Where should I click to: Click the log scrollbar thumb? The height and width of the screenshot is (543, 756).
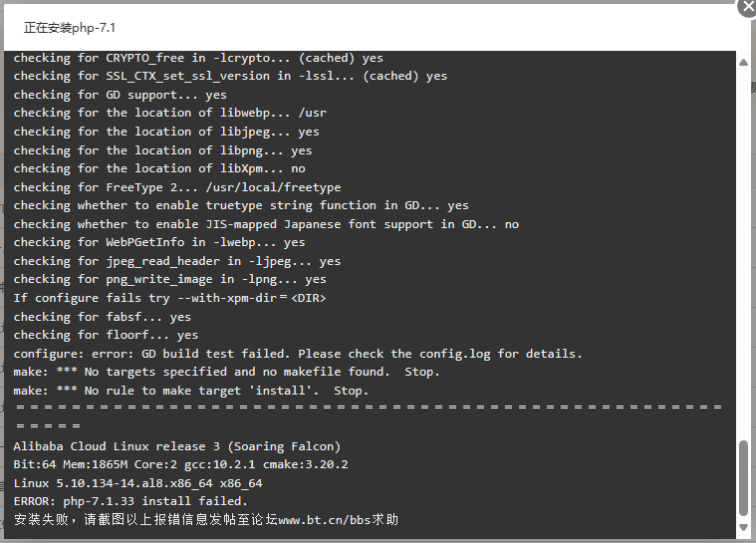[x=743, y=478]
